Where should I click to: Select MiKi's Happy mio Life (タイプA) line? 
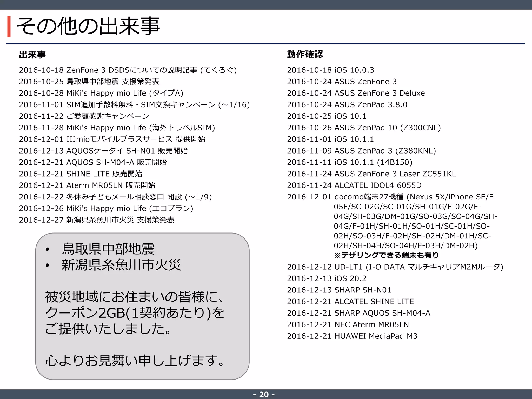pos(101,93)
